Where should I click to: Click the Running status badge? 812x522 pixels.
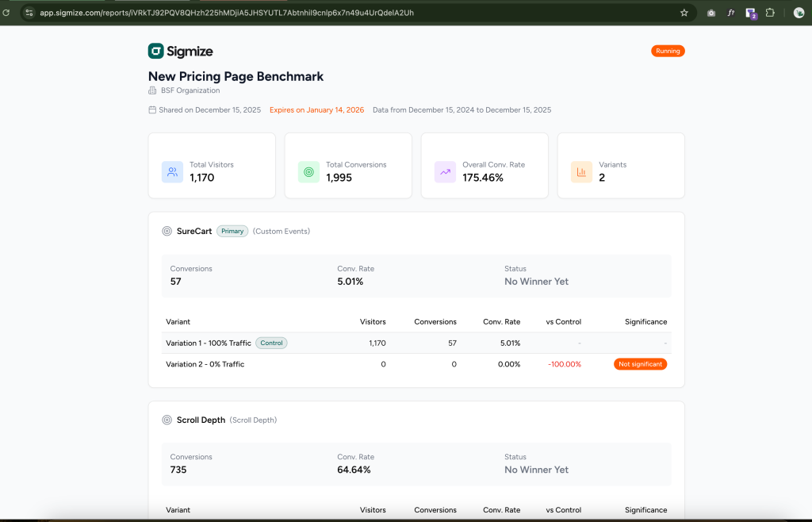click(668, 50)
